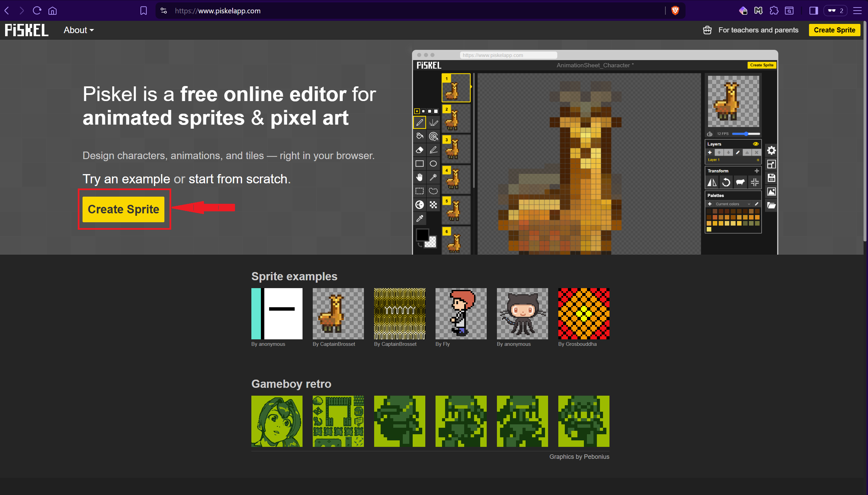This screenshot has width=868, height=495.
Task: Select the Eraser tool
Action: 420,150
